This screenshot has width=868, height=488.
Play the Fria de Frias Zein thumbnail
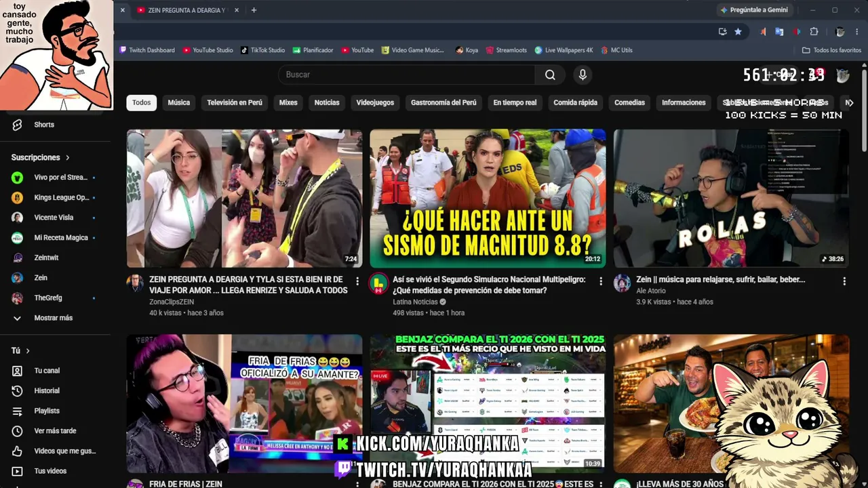coord(244,403)
